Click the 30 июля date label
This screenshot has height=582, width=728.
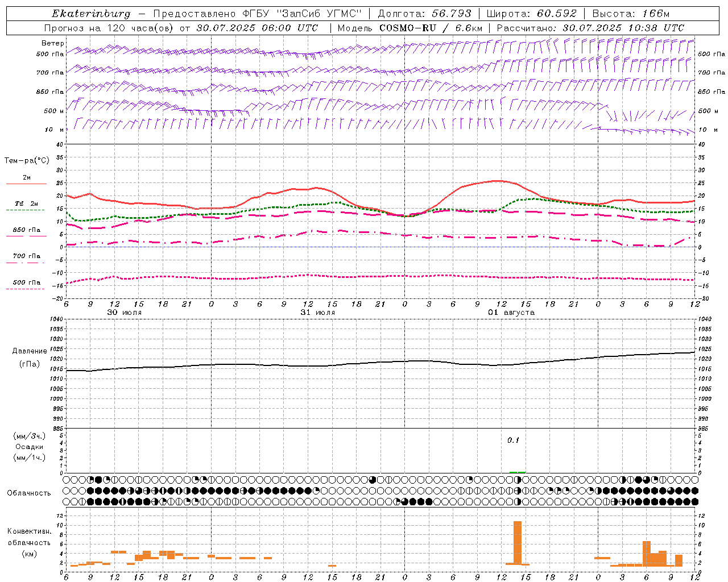click(x=125, y=313)
